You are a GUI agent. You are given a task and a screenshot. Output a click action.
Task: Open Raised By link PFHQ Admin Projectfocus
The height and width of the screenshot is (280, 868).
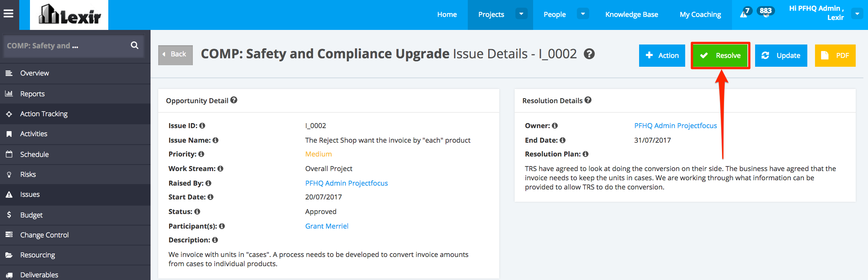coord(346,183)
